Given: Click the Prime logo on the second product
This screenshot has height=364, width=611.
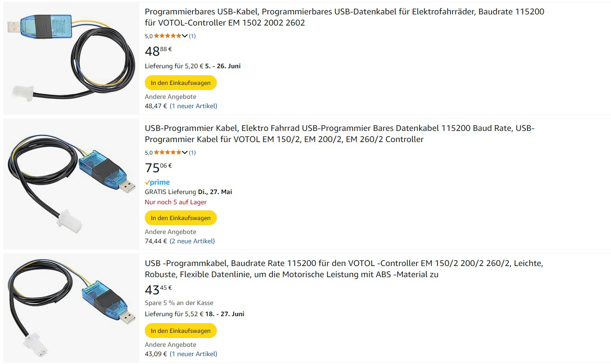Looking at the screenshot, I should 157,182.
